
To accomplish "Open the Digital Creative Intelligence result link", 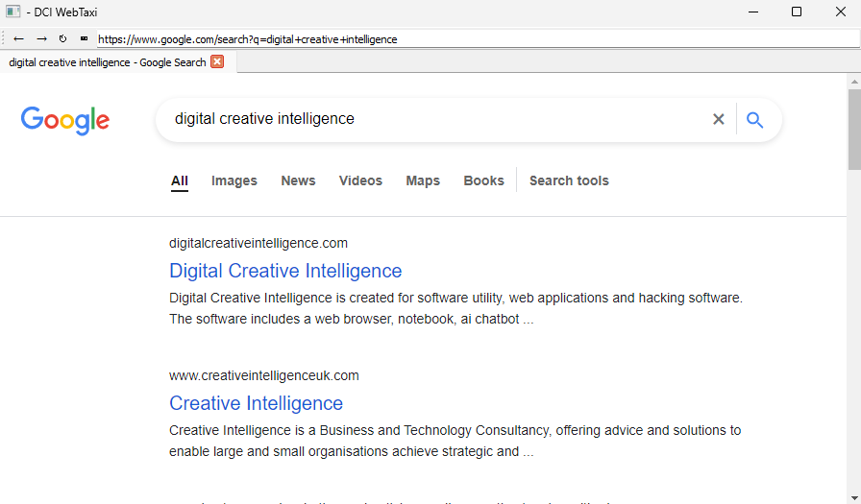I will [285, 271].
